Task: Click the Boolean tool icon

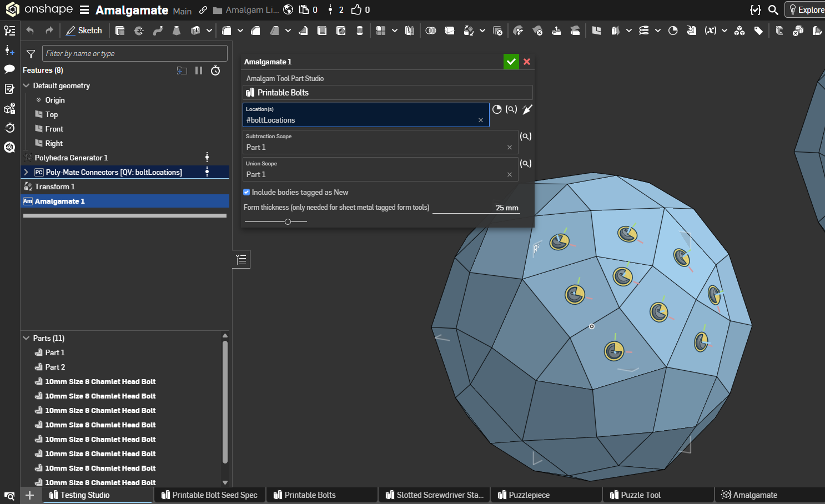Action: (x=431, y=31)
